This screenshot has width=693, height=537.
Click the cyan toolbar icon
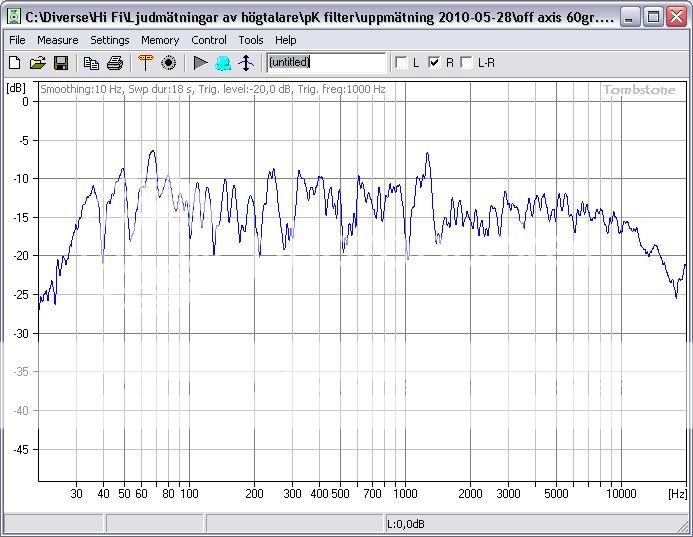pyautogui.click(x=222, y=63)
